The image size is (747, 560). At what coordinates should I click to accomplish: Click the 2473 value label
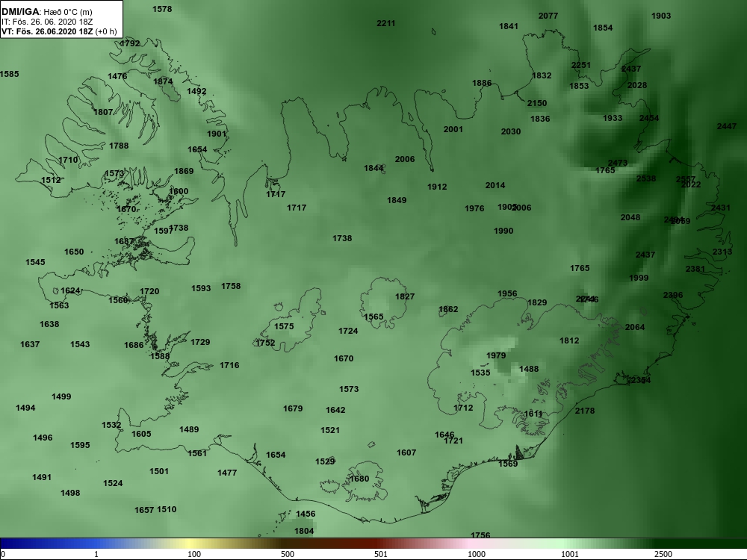[x=618, y=163]
